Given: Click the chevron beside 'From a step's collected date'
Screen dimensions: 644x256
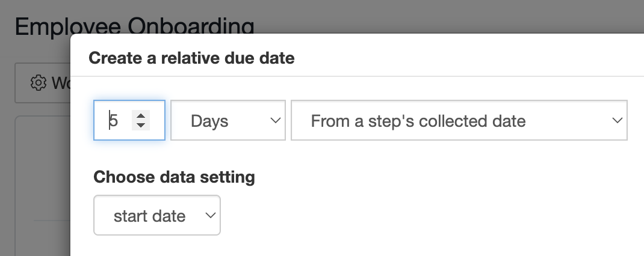Looking at the screenshot, I should [x=617, y=121].
